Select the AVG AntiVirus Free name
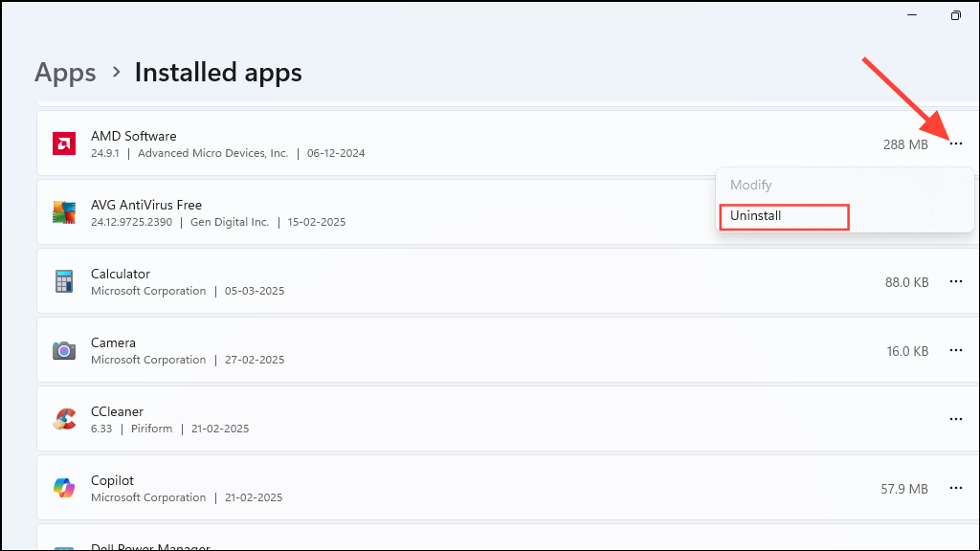The width and height of the screenshot is (980, 551). coord(146,205)
